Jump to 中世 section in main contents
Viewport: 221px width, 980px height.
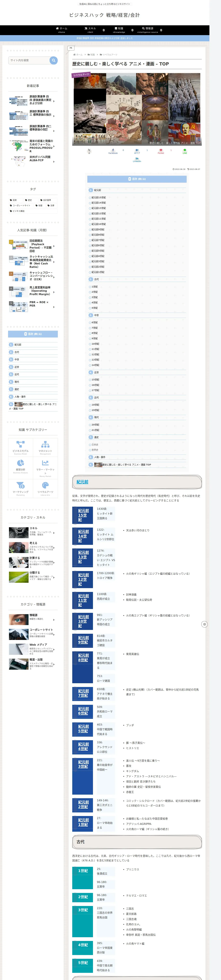point(96,315)
